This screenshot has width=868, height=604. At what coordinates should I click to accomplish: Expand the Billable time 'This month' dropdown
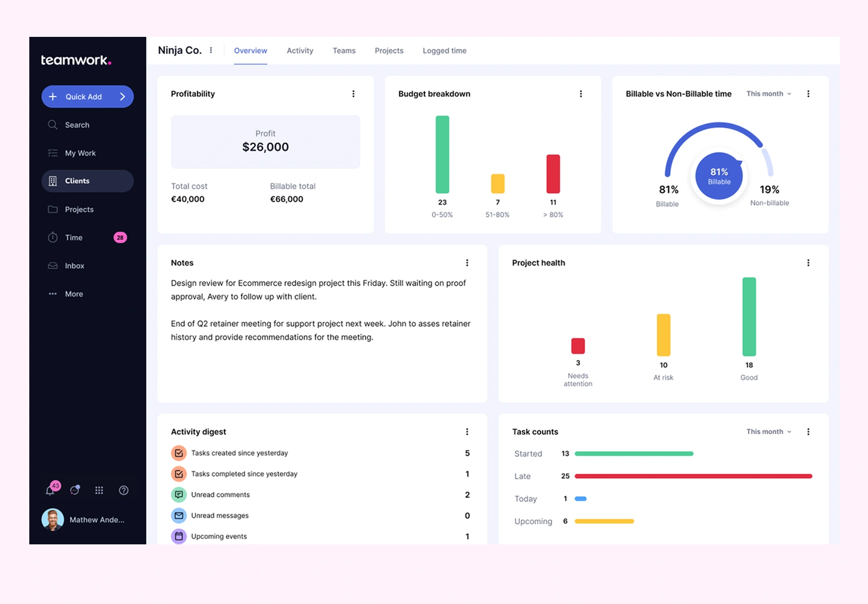(x=768, y=94)
